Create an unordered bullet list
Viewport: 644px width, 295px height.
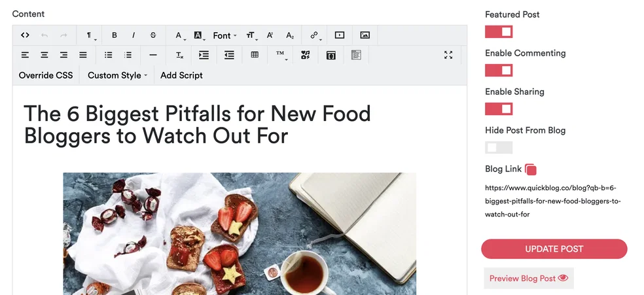108,54
